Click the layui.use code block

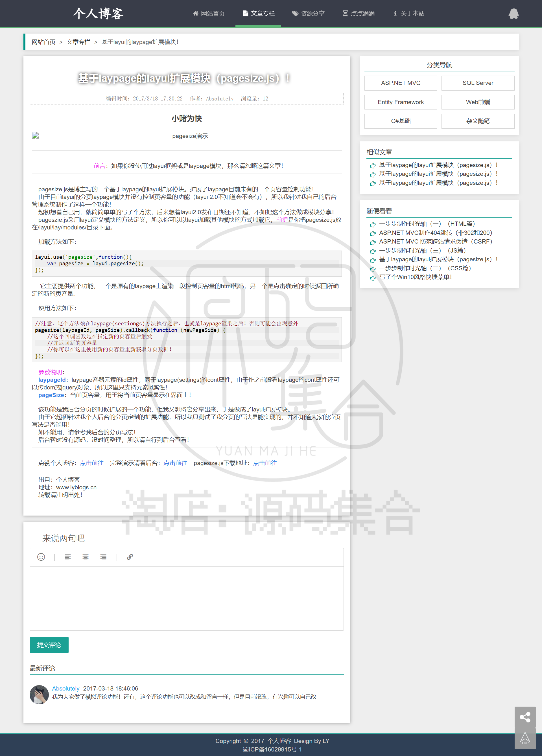187,263
